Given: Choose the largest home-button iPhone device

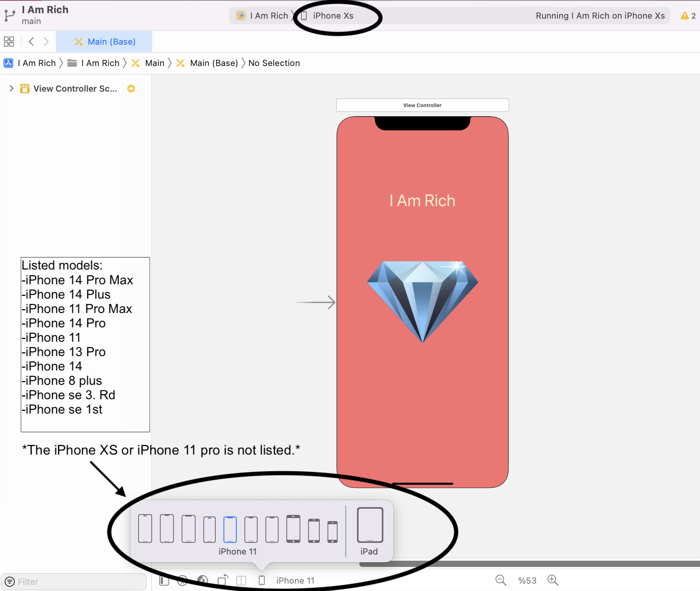Looking at the screenshot, I should (293, 529).
